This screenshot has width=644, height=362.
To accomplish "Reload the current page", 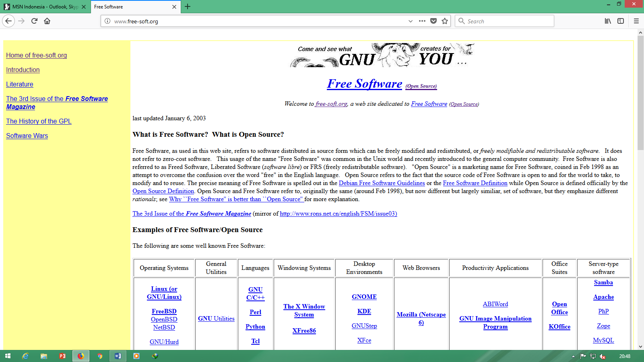I will [x=34, y=21].
